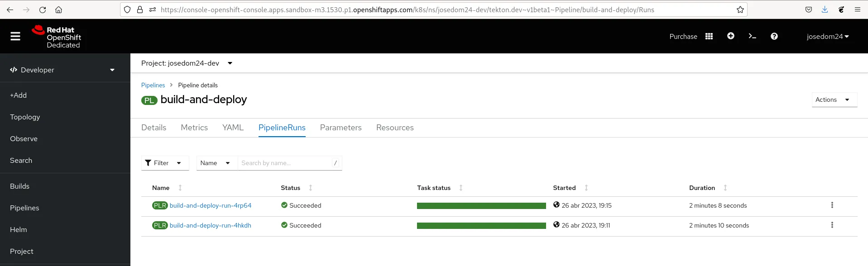Open kebab menu for build-and-deploy-run-4rp64
The image size is (868, 266).
click(832, 205)
